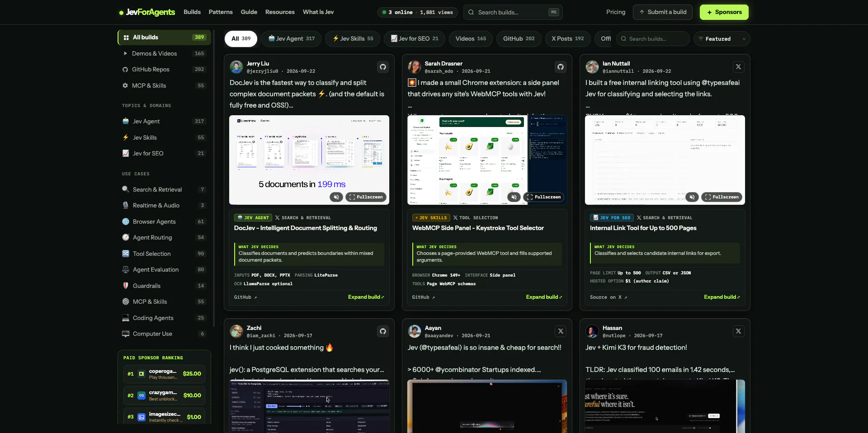The height and width of the screenshot is (433, 868).
Task: Switch to the Videos 165 filter tab
Action: 471,39
